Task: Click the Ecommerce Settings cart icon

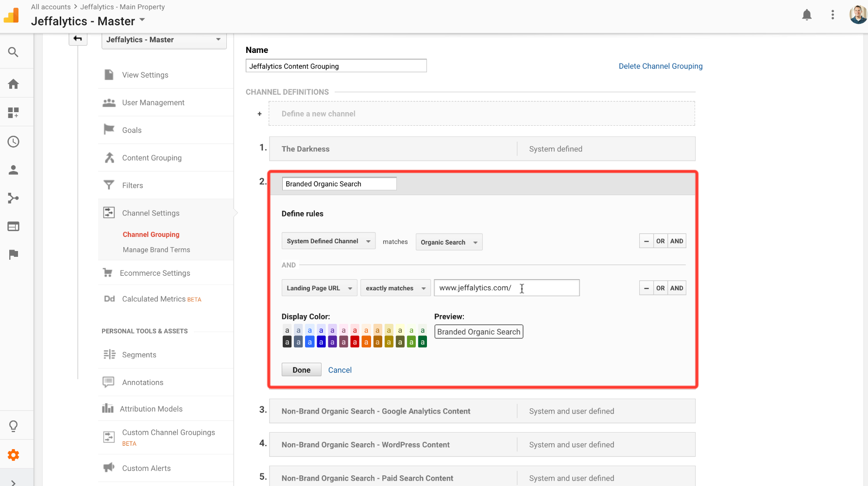Action: click(x=107, y=273)
